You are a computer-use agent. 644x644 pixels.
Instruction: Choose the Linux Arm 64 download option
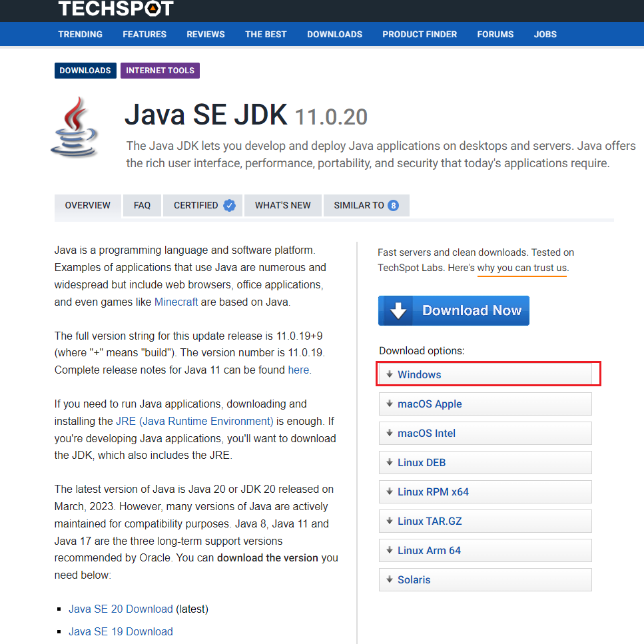click(485, 550)
